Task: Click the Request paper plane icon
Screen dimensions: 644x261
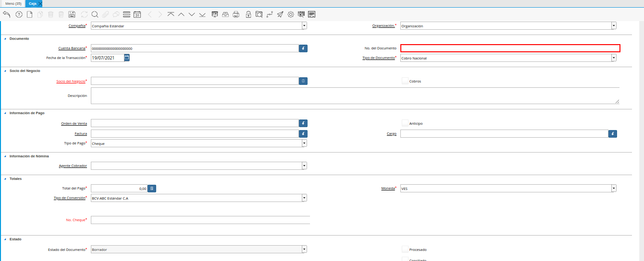Action: pyautogui.click(x=280, y=14)
